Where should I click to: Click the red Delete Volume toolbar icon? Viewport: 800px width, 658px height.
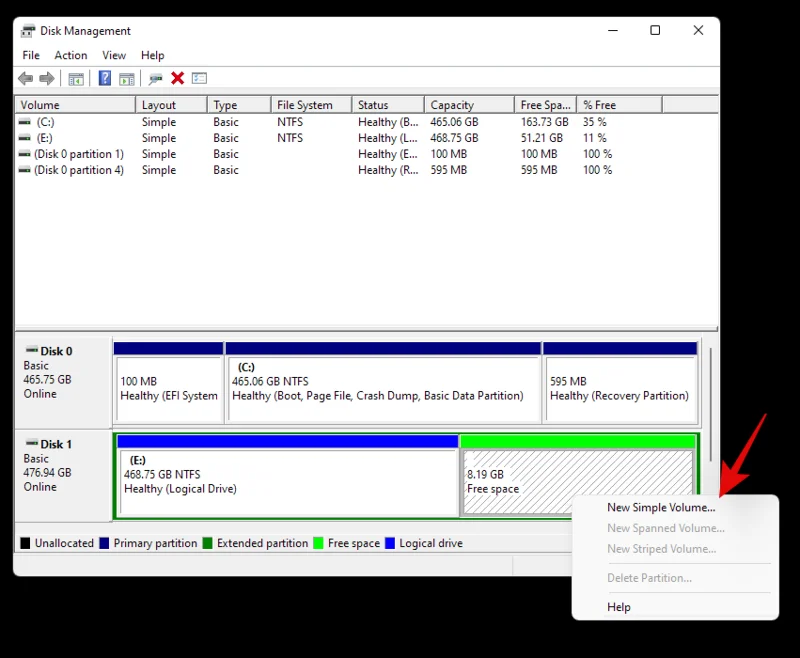pyautogui.click(x=178, y=78)
